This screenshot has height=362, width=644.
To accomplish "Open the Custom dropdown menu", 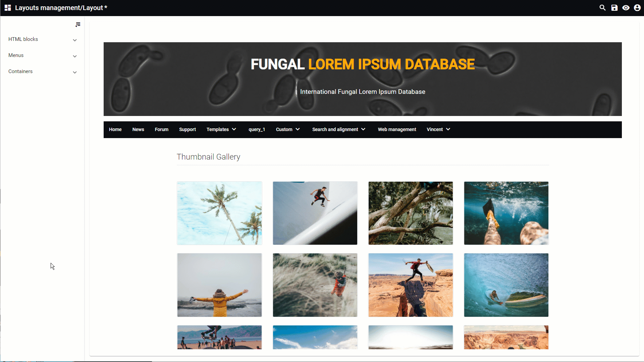I will click(x=288, y=129).
